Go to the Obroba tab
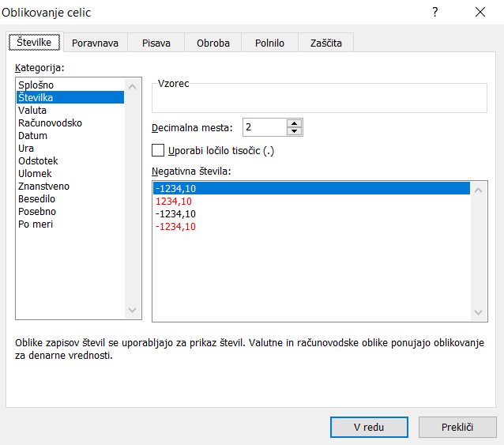Viewport: 504px width, 445px height. click(213, 43)
